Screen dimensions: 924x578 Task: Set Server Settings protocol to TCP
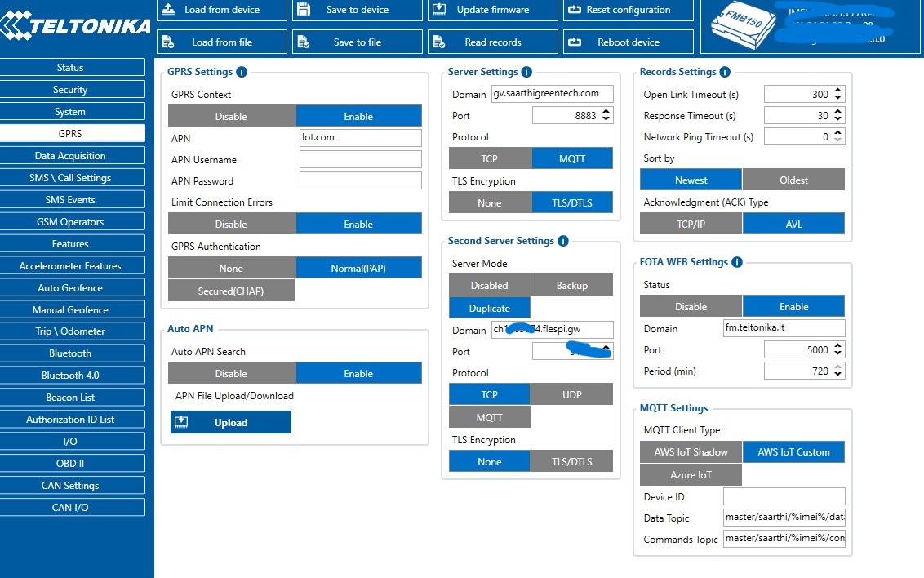(x=489, y=158)
